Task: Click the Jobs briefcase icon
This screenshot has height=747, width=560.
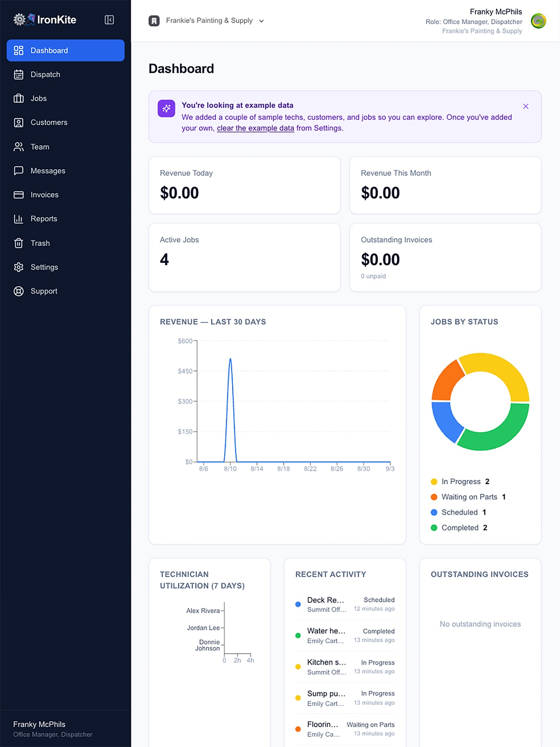Action: pos(19,99)
